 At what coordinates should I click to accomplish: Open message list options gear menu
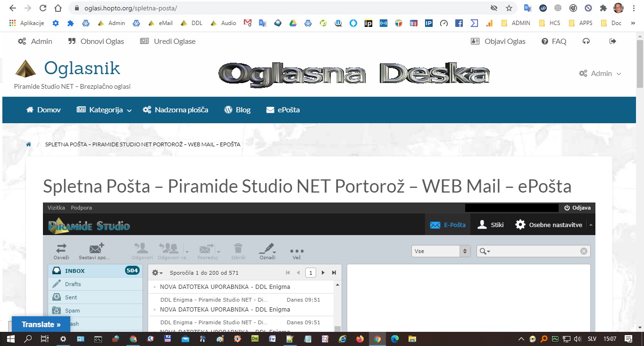pyautogui.click(x=158, y=273)
